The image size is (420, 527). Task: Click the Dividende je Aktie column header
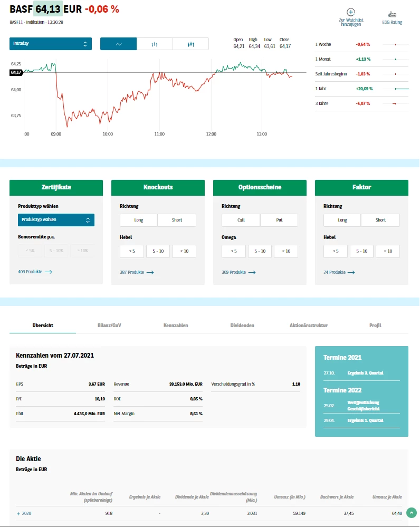click(x=192, y=497)
